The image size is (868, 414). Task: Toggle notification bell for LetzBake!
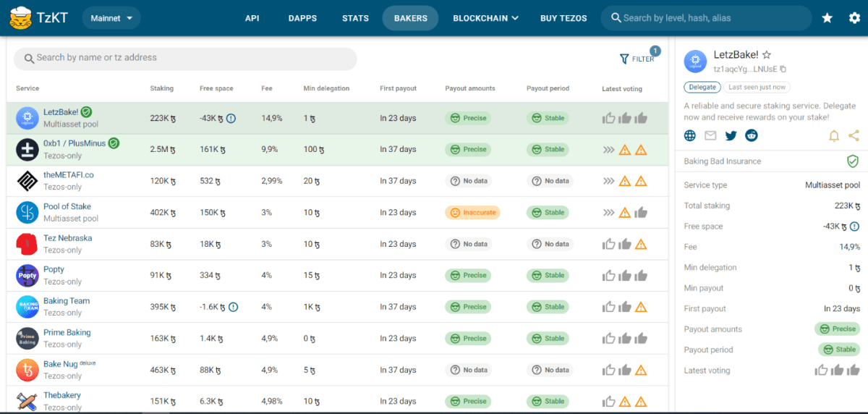[x=834, y=135]
